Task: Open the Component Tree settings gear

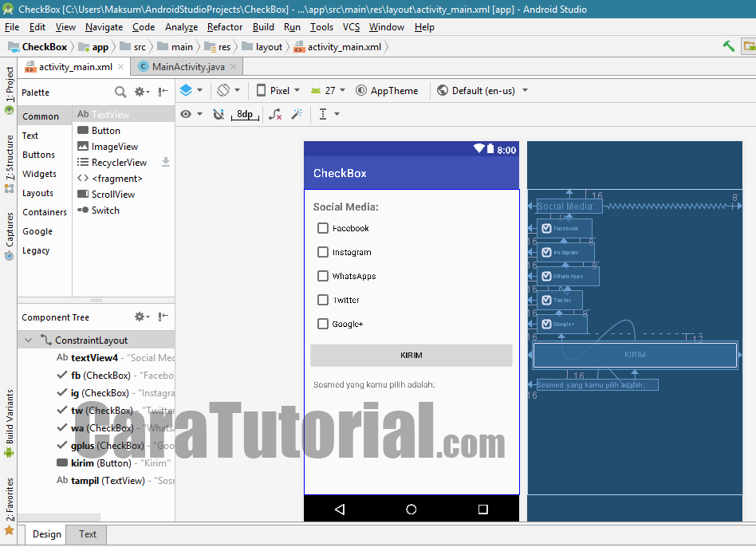Action: (x=140, y=317)
